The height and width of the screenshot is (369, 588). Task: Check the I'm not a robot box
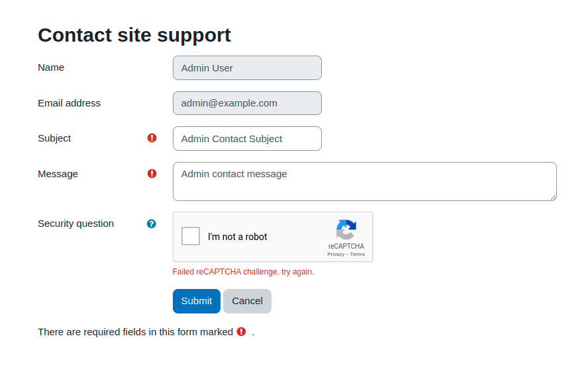coord(191,236)
